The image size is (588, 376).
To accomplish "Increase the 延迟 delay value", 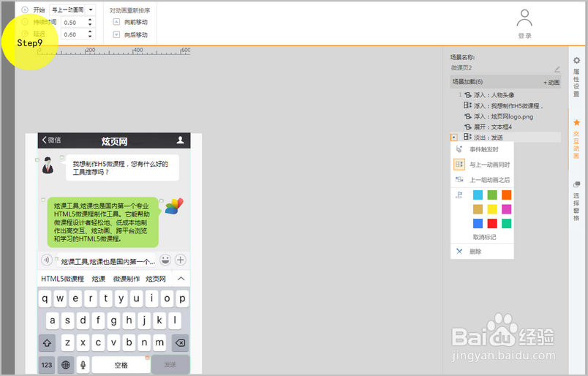I will pyautogui.click(x=90, y=32).
